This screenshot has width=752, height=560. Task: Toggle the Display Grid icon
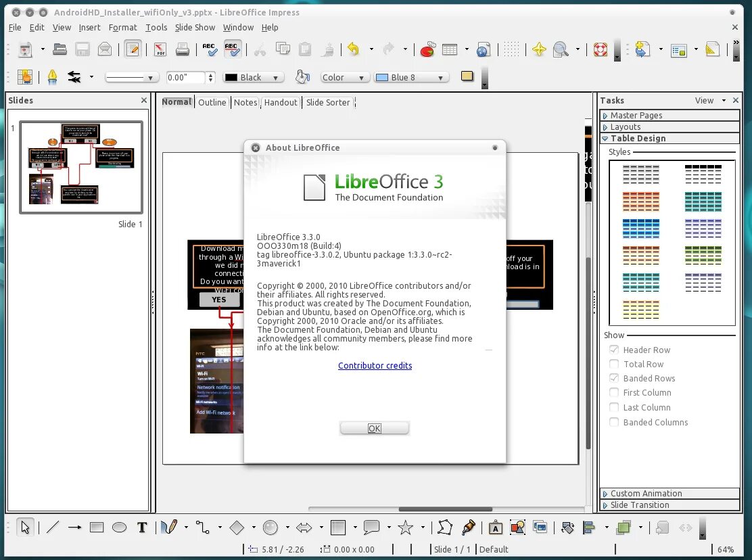tap(511, 49)
